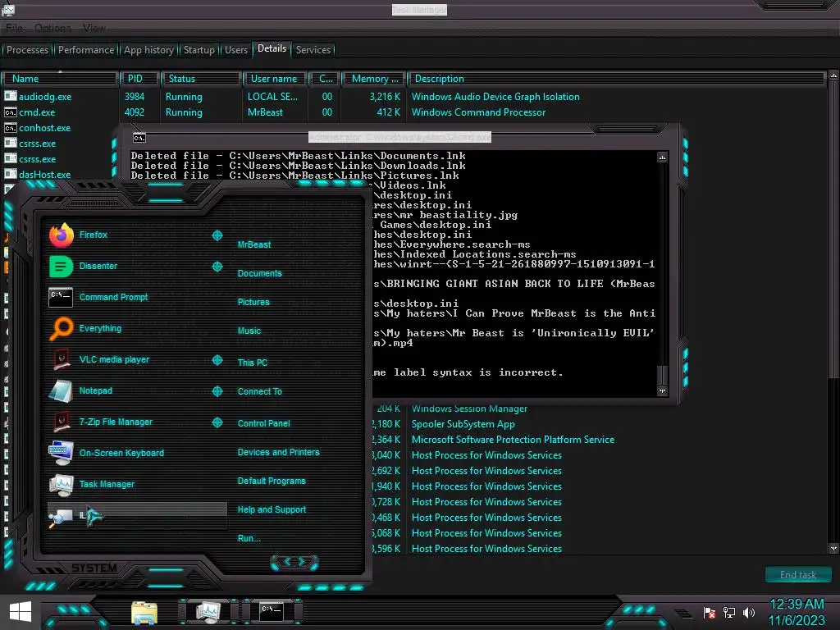
Task: Open the Notepad icon
Action: click(x=61, y=390)
